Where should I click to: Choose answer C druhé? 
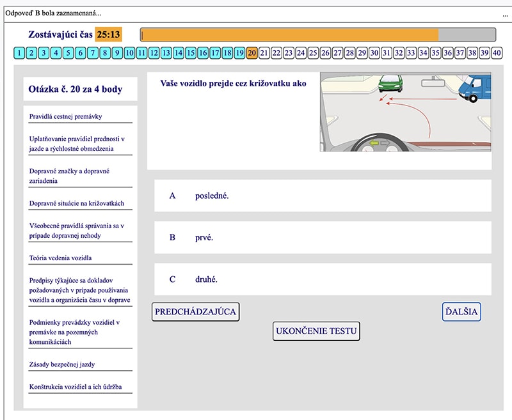tap(323, 279)
